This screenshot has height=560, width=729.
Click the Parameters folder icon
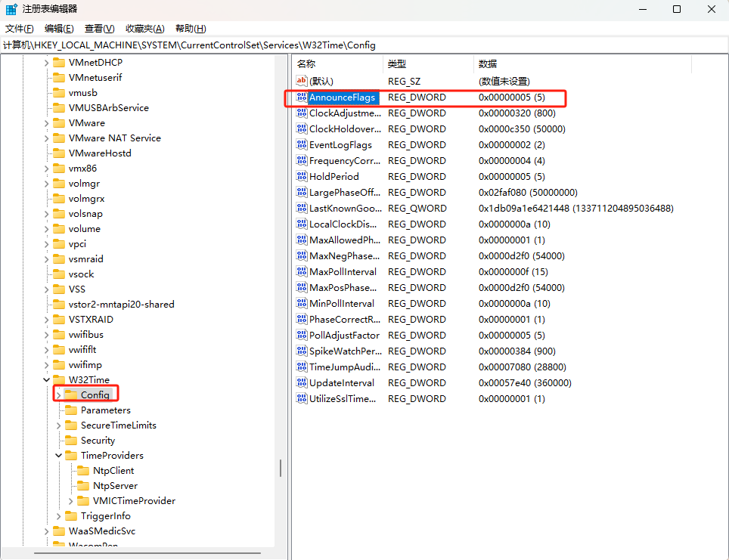[71, 410]
